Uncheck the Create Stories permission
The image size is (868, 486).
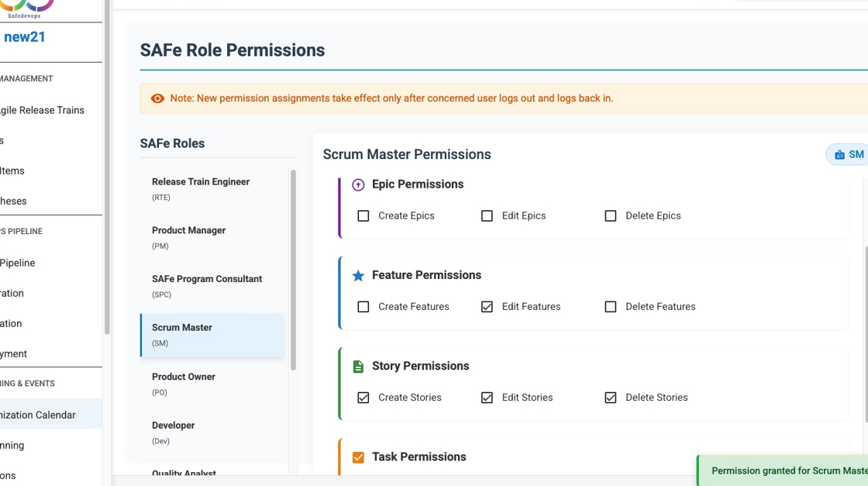(363, 397)
